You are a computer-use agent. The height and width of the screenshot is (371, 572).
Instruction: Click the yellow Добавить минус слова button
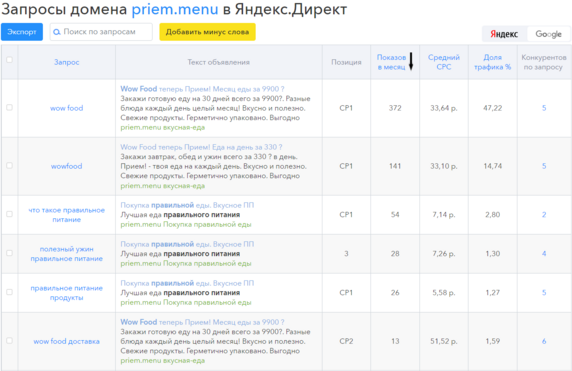click(207, 32)
